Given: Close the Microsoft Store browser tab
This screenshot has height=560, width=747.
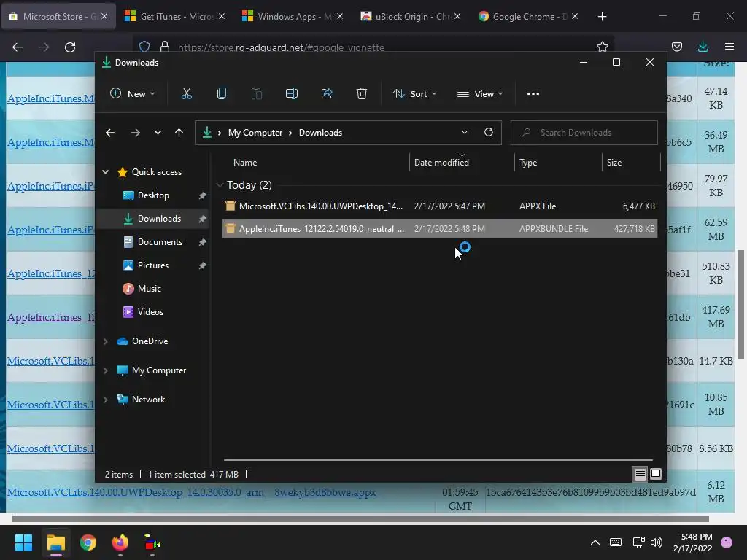Looking at the screenshot, I should coord(104,17).
